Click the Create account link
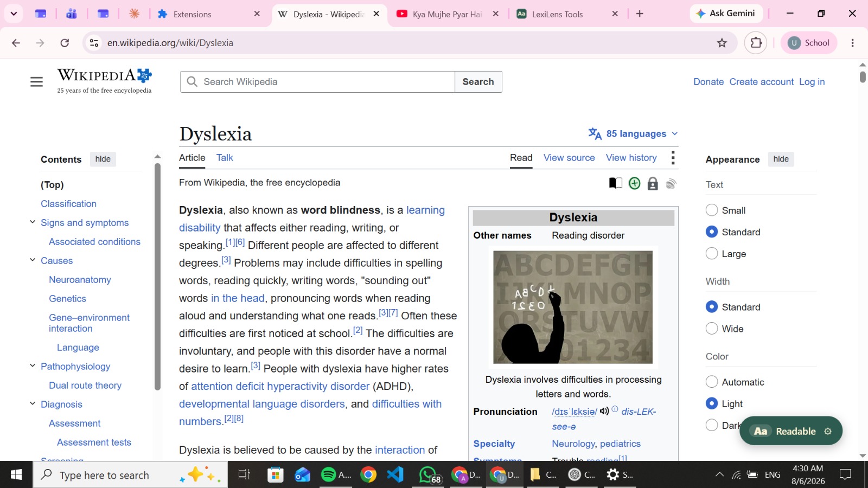868x488 pixels. click(761, 82)
